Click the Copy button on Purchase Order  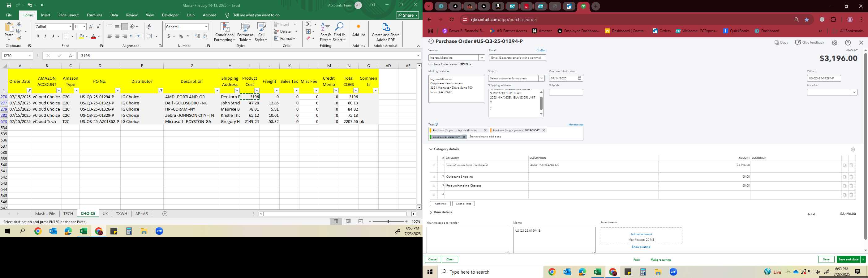pyautogui.click(x=781, y=42)
